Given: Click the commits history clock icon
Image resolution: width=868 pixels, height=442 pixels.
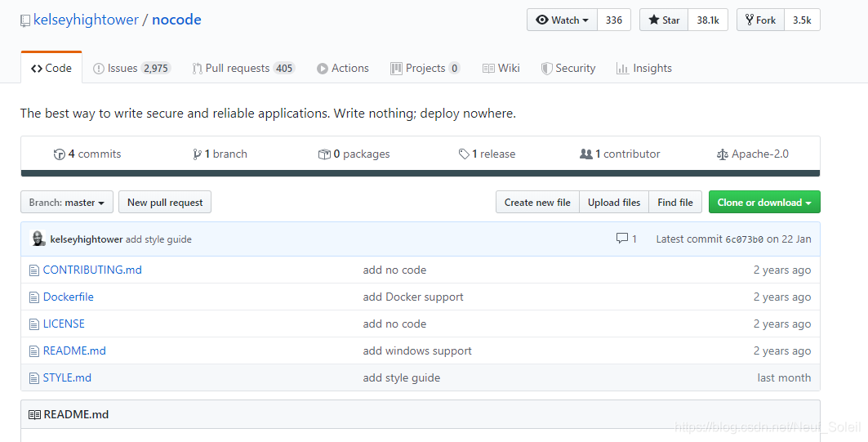Looking at the screenshot, I should (x=60, y=154).
